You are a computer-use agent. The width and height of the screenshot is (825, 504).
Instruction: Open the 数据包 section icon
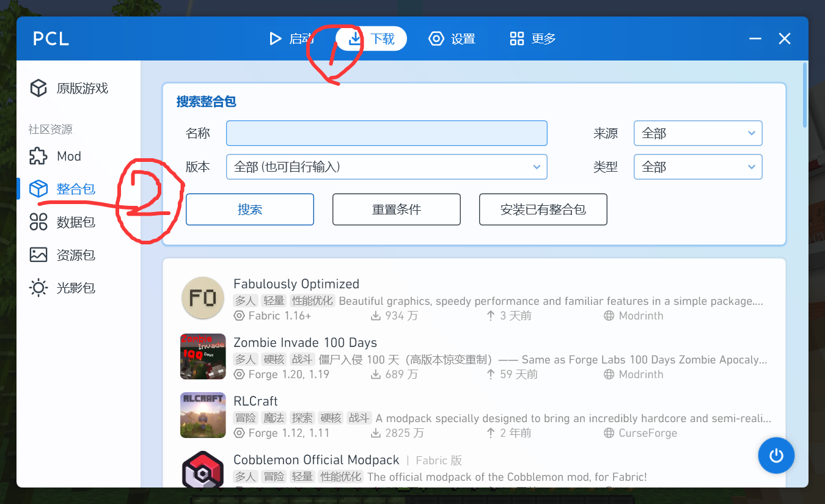pyautogui.click(x=38, y=222)
